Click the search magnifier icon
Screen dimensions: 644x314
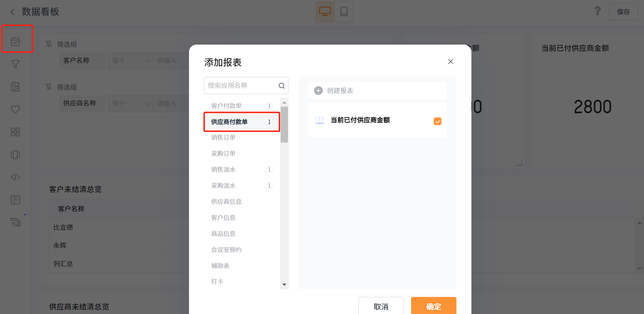click(282, 86)
